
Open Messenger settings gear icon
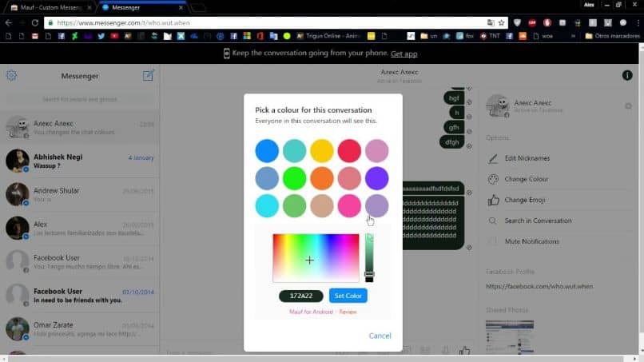point(11,76)
